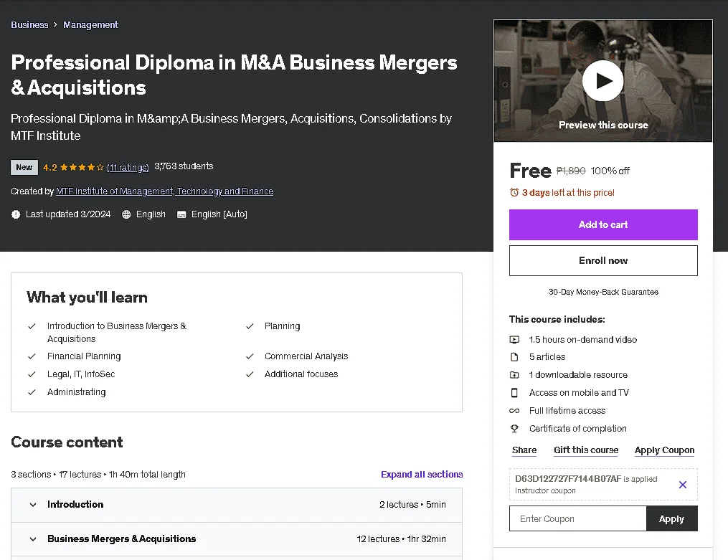Click the New badge

[x=24, y=168]
